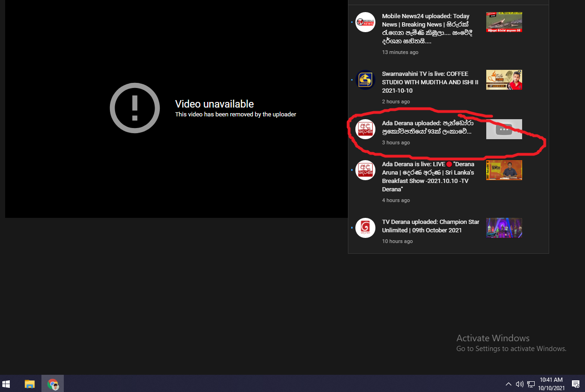Open Mobile News24 Today News notification
This screenshot has width=585, height=392.
[428, 29]
